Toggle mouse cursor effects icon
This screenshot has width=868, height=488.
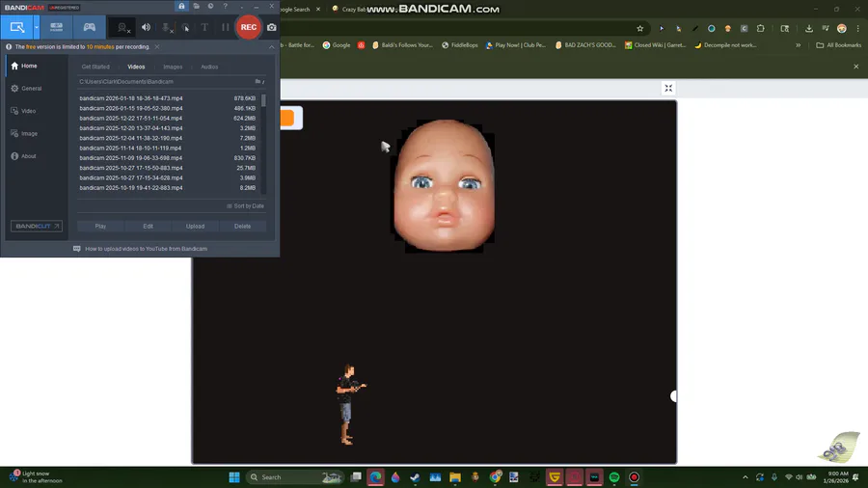[x=185, y=27]
